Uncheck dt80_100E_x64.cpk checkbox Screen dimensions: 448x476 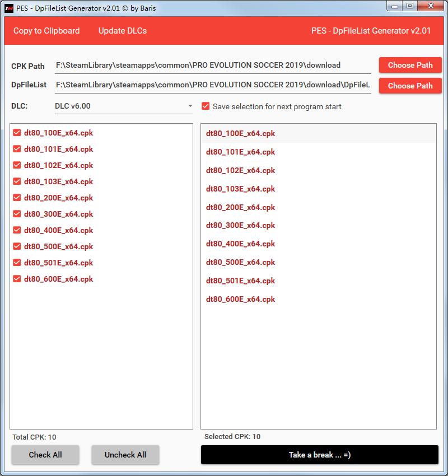pyautogui.click(x=17, y=133)
